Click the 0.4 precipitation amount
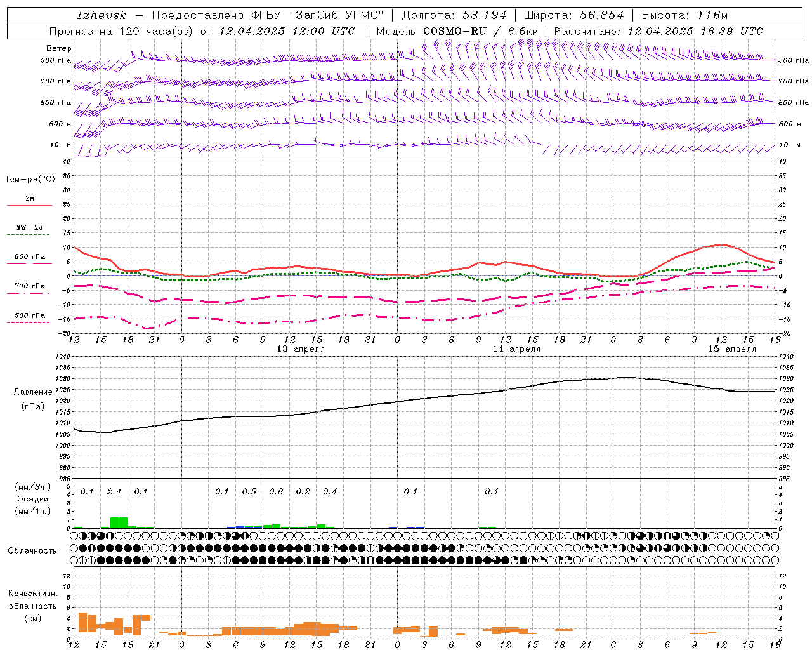The image size is (812, 650). (330, 492)
